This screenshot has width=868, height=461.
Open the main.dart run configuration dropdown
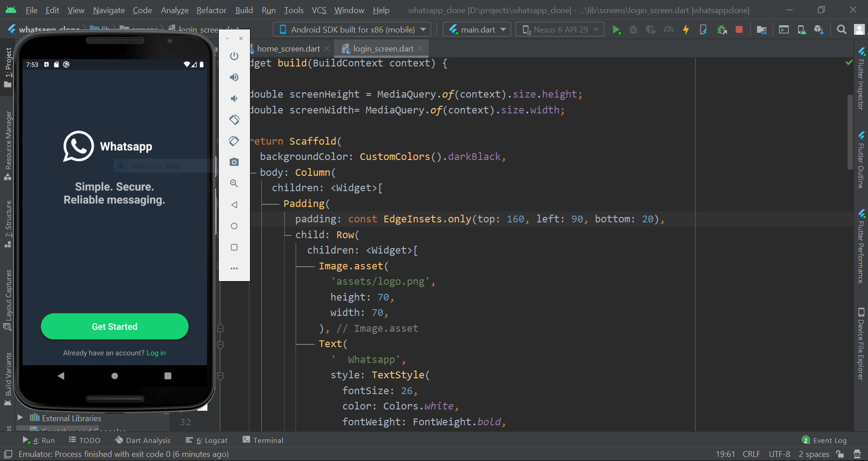tap(476, 29)
